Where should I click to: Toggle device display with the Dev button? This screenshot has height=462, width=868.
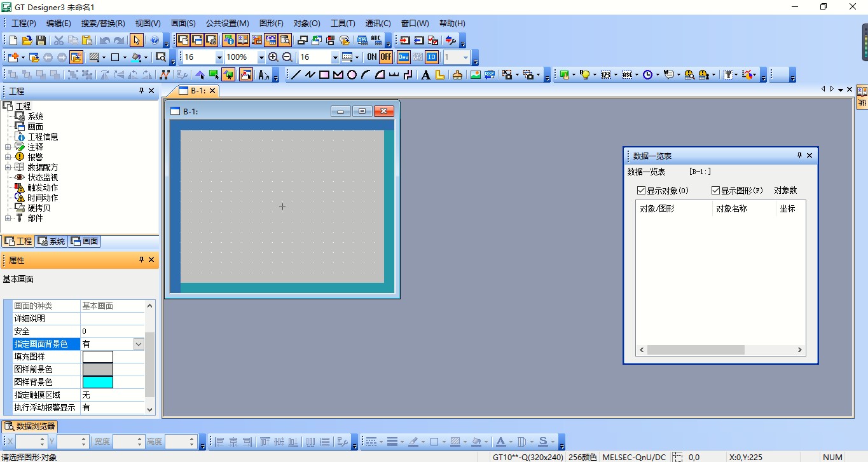pos(404,57)
